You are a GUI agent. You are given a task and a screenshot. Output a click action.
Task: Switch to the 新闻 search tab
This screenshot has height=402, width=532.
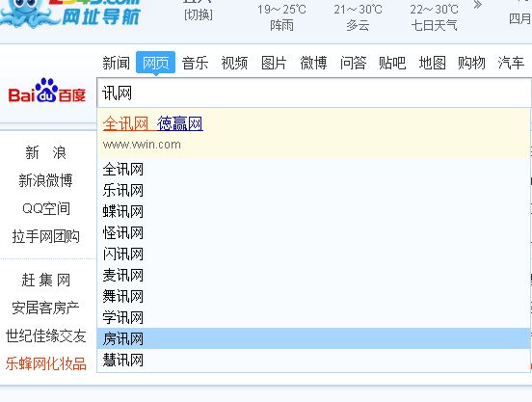[x=116, y=63]
